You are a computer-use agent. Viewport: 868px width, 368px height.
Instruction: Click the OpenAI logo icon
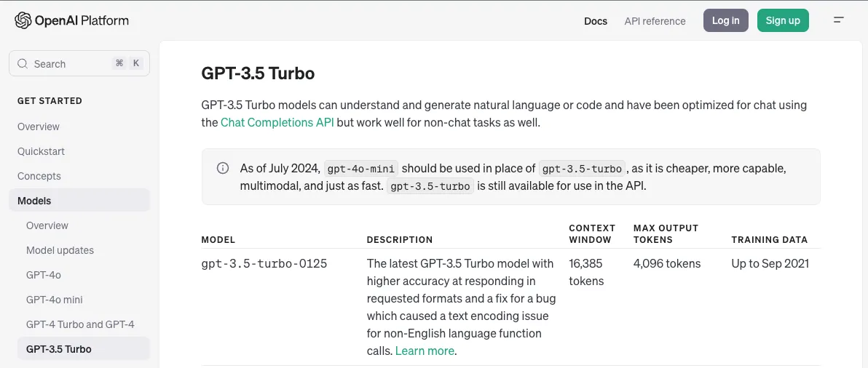click(x=23, y=21)
